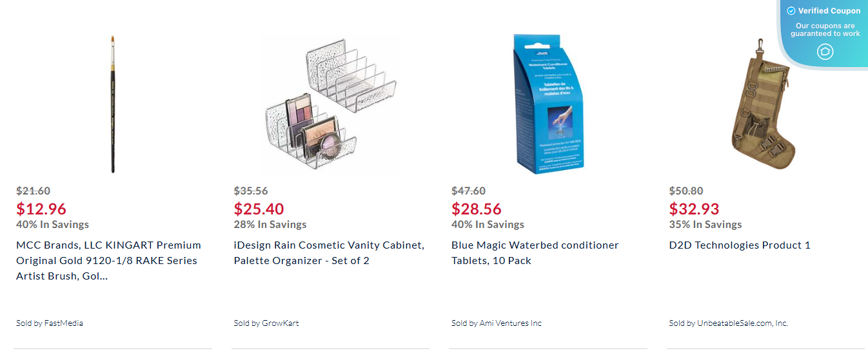Image resolution: width=868 pixels, height=351 pixels.
Task: Click the $28.56 sale price
Action: pos(477,209)
